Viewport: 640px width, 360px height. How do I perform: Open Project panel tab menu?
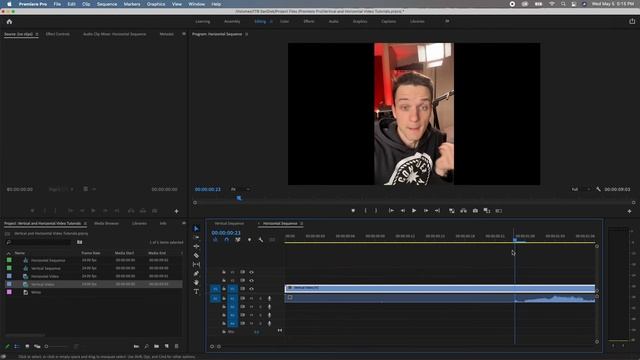tap(85, 223)
